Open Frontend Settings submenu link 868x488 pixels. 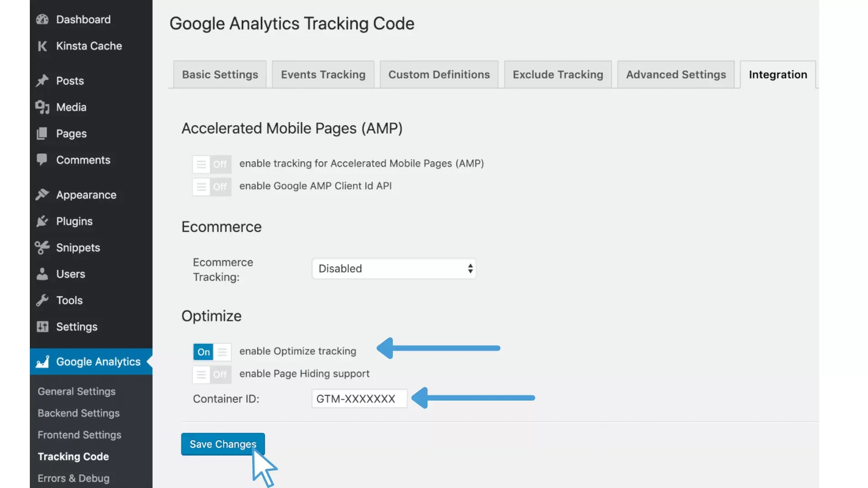tap(80, 435)
